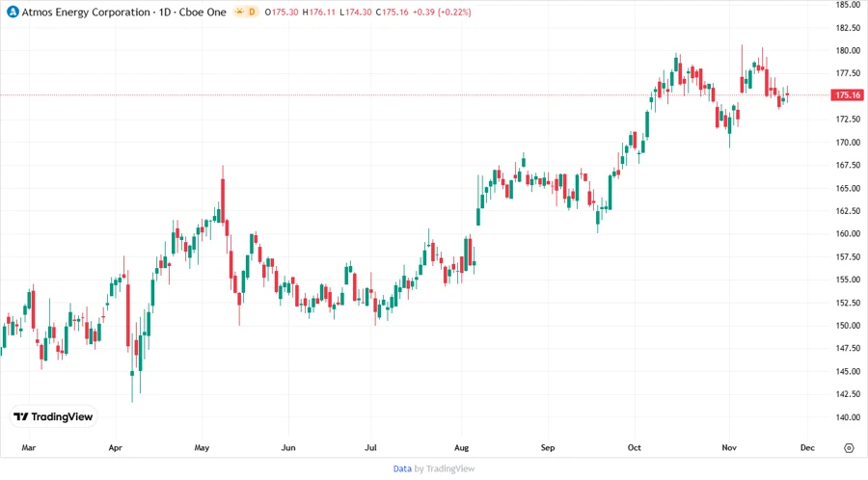Open chart settings gear icon
Screen dimensions: 868x480
pos(849,448)
